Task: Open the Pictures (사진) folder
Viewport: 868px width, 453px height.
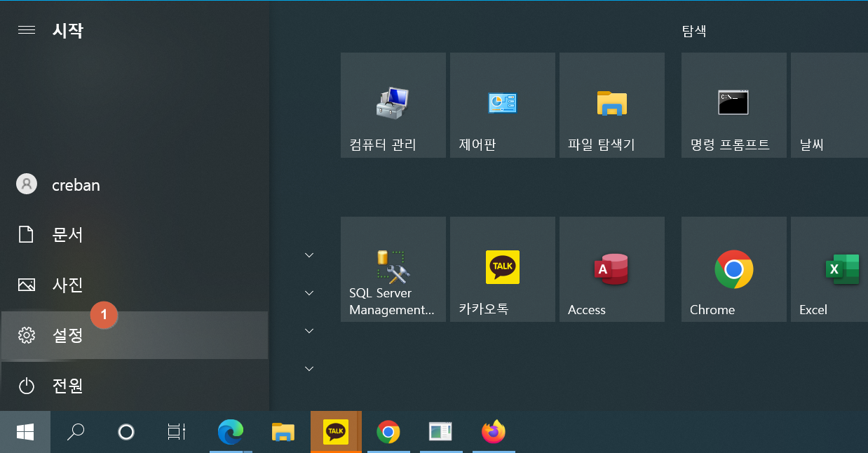Action: (x=135, y=285)
